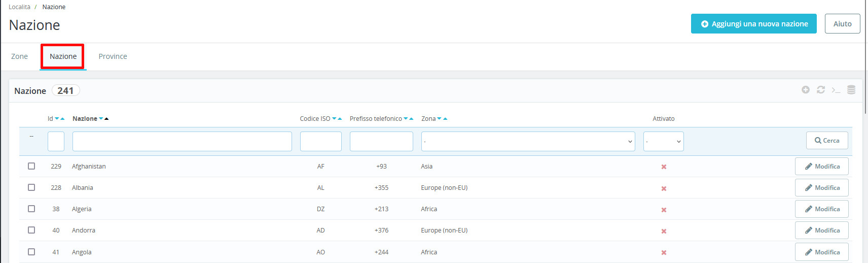Click the Afghanistan country name cell

coord(89,167)
